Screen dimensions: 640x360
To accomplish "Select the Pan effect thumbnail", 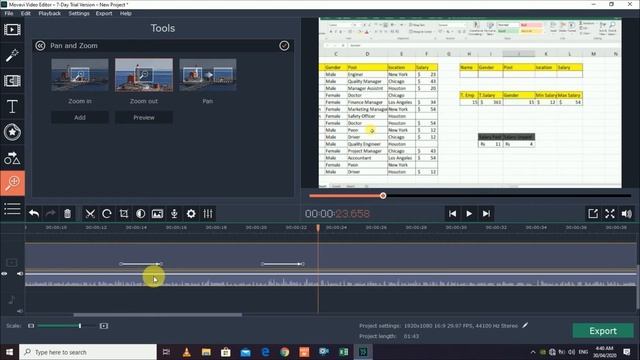I will [208, 75].
